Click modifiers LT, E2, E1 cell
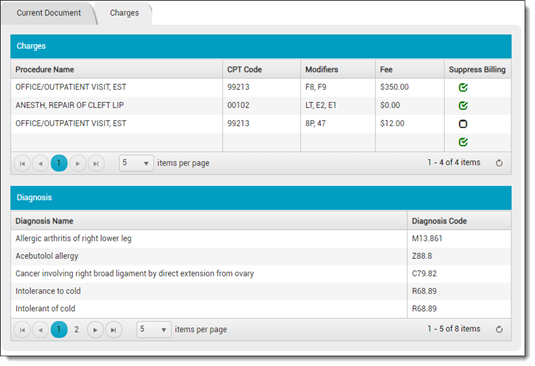The image size is (535, 366). pos(338,105)
